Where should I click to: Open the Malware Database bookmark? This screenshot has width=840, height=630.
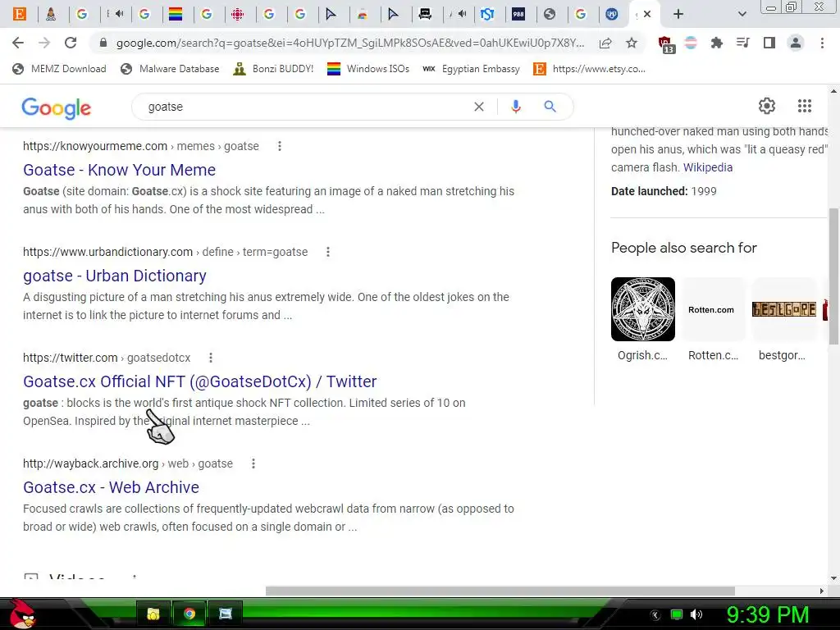click(x=170, y=69)
